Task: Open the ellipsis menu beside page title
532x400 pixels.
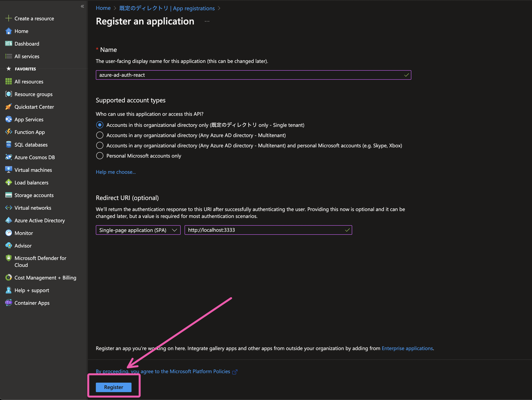Action: click(x=207, y=21)
